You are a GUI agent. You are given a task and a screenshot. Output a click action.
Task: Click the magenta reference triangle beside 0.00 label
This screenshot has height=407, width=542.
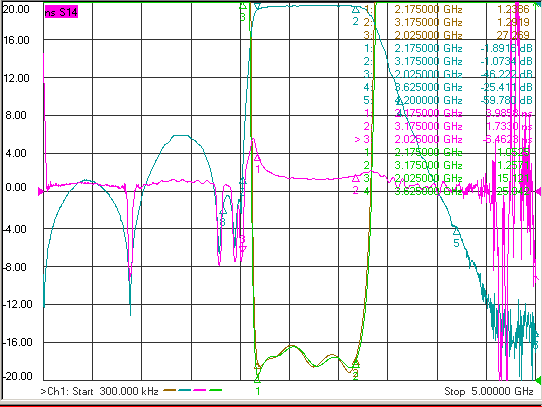(40, 191)
